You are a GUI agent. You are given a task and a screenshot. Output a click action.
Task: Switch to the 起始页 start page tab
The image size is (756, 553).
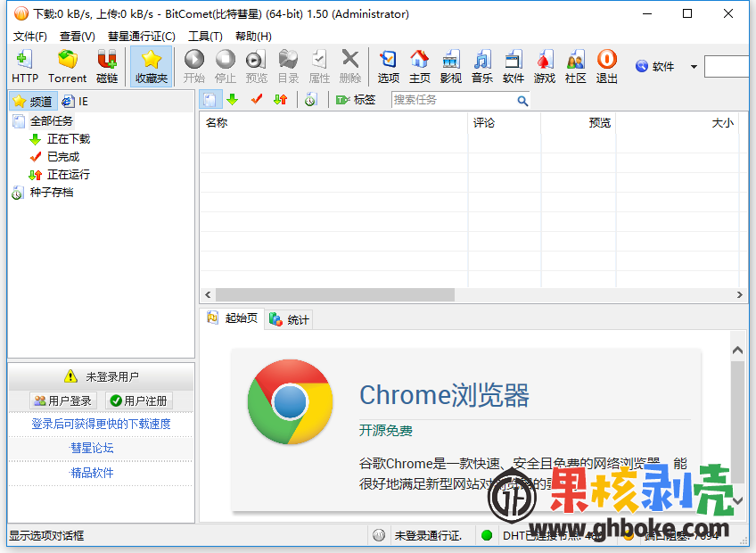tap(233, 318)
